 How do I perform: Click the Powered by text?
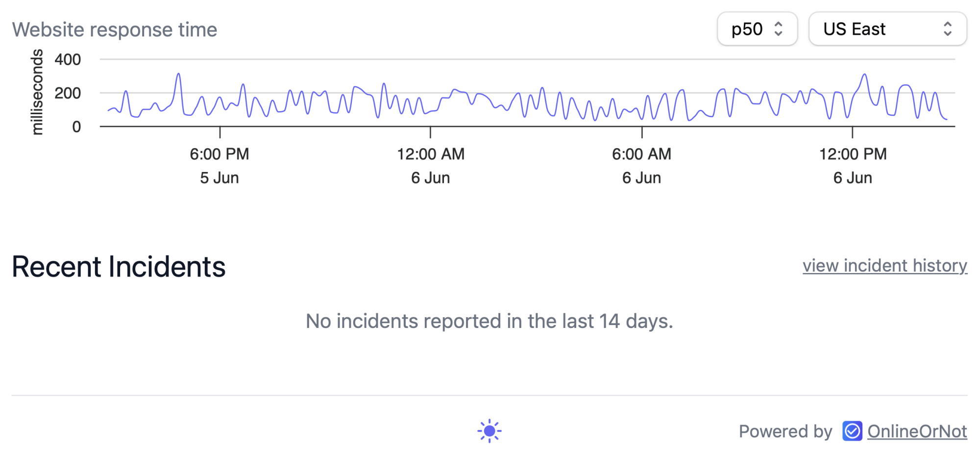click(x=785, y=431)
